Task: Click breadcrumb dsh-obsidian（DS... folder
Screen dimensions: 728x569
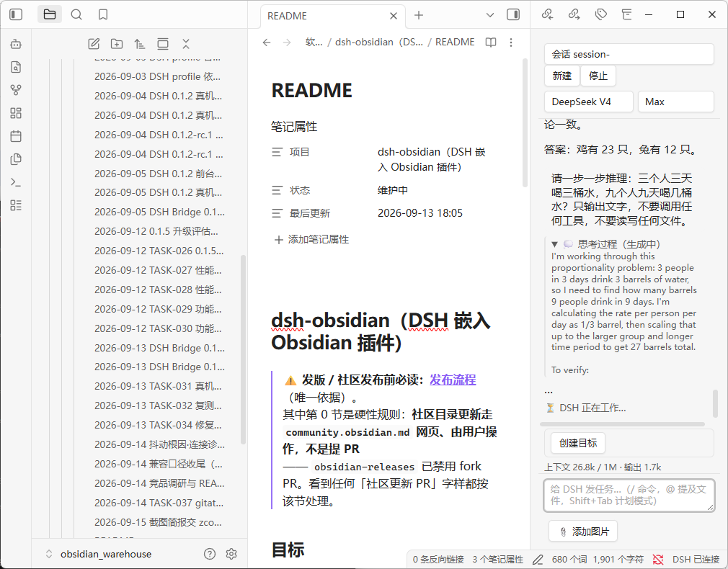Action: coord(379,42)
